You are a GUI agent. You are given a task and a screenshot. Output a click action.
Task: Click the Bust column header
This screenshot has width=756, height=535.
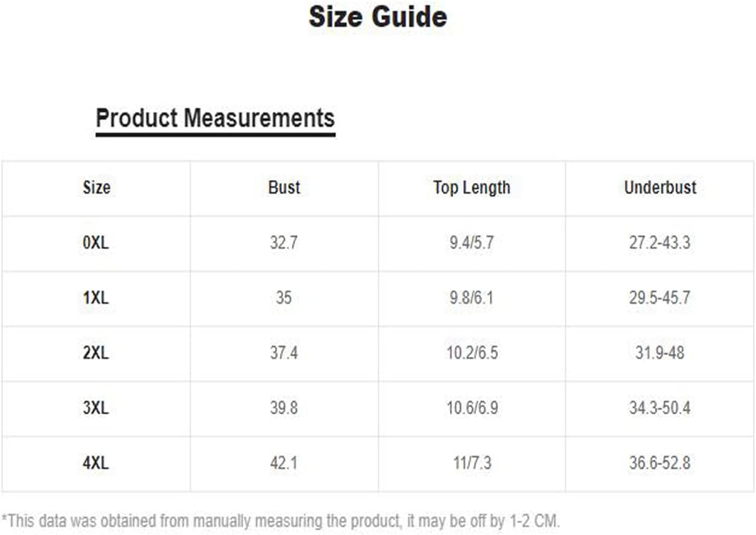coord(284,187)
